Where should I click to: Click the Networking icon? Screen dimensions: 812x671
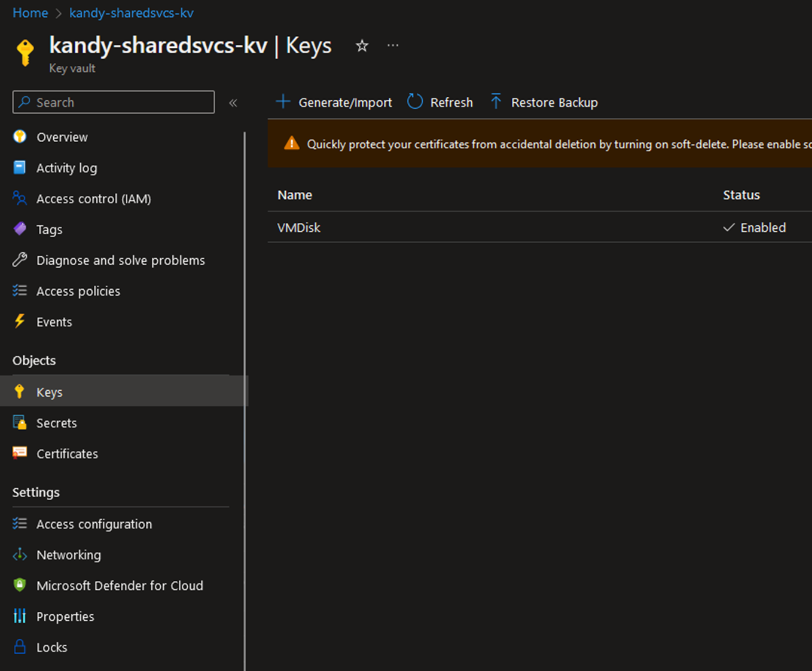point(20,554)
